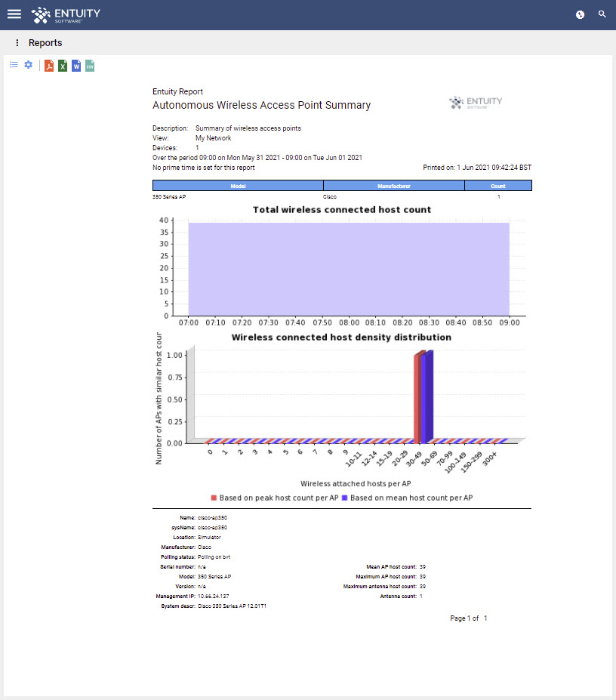Export the report as PDF
The width and height of the screenshot is (616, 700).
click(x=48, y=65)
